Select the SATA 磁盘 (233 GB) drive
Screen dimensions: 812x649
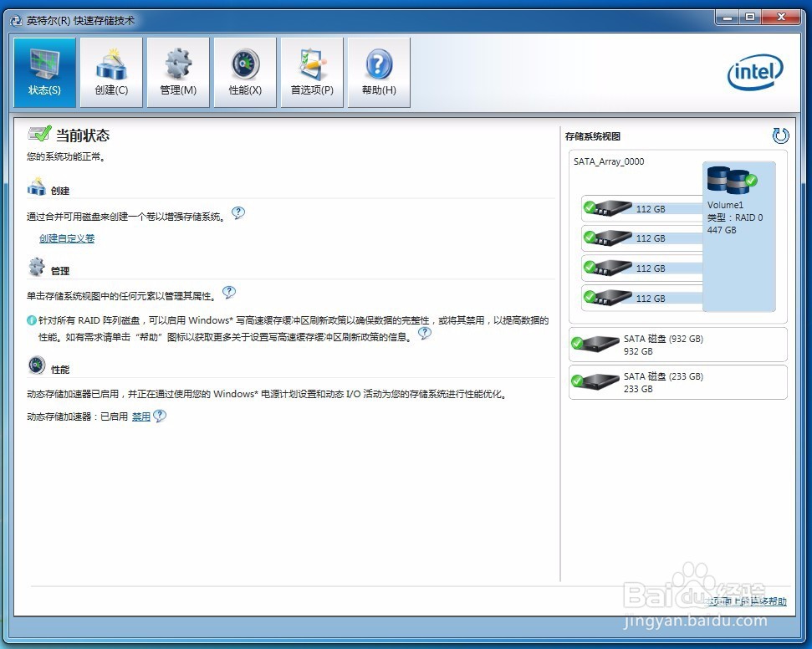678,382
